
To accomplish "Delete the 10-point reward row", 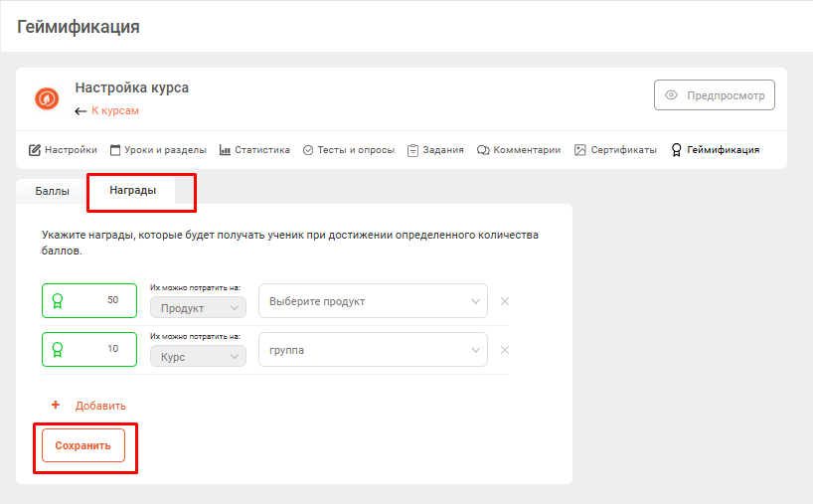I will coord(504,350).
